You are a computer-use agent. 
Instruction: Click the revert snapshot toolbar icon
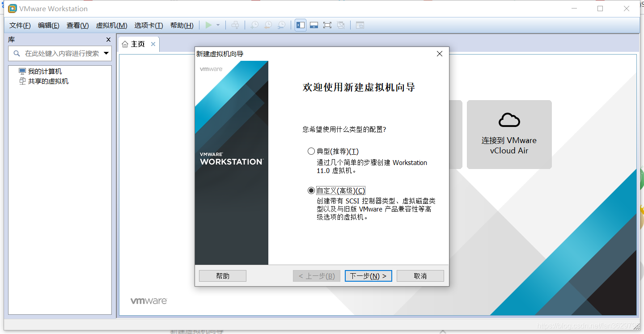[267, 25]
